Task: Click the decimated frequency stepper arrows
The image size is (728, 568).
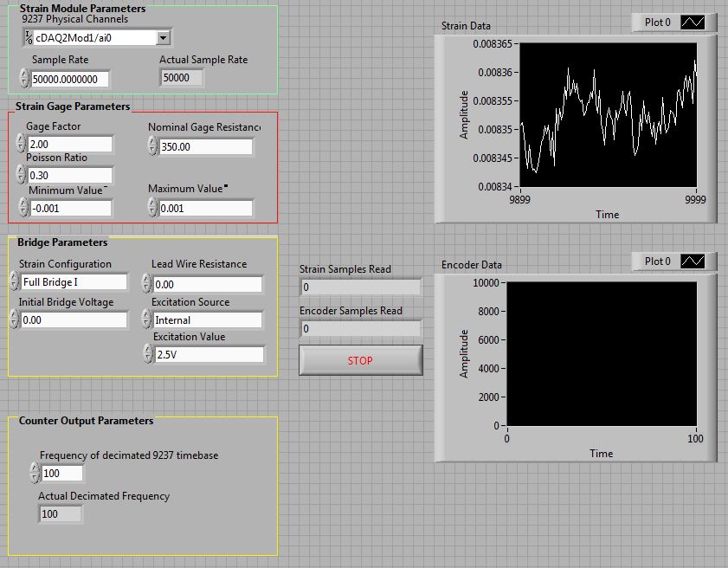Action: [x=34, y=473]
